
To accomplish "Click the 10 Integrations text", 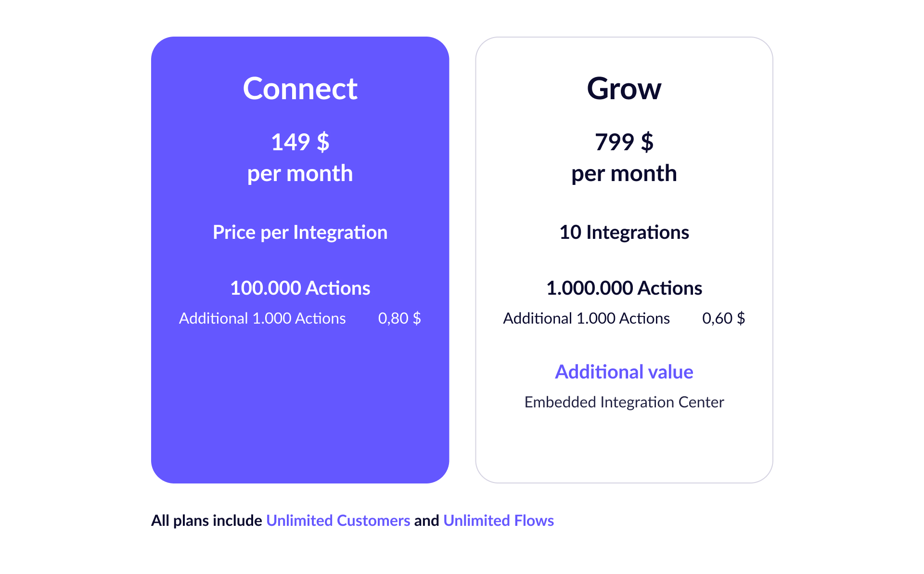I will [x=624, y=233].
